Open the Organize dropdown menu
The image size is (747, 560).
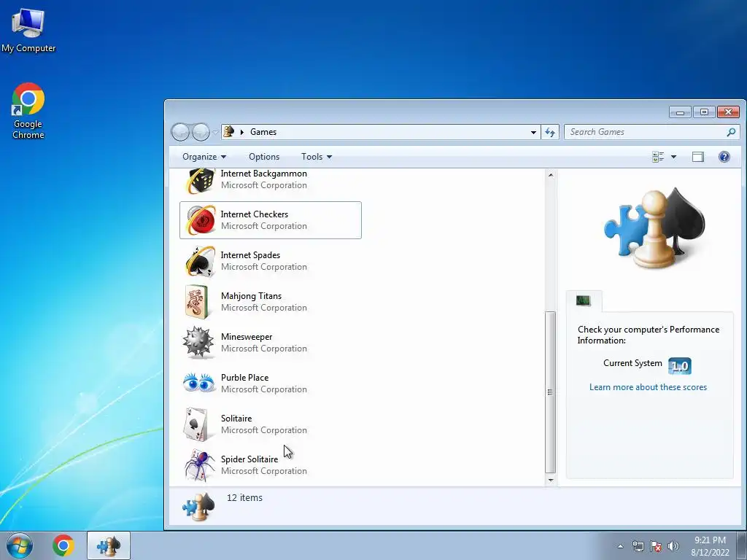click(204, 157)
